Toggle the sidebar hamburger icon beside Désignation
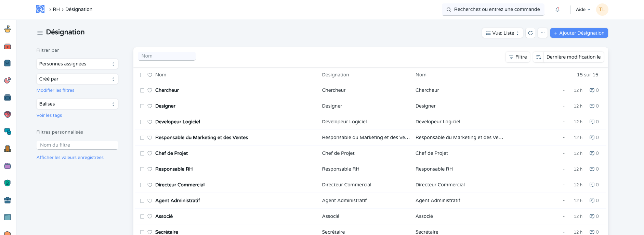This screenshot has width=644, height=235. 40,33
